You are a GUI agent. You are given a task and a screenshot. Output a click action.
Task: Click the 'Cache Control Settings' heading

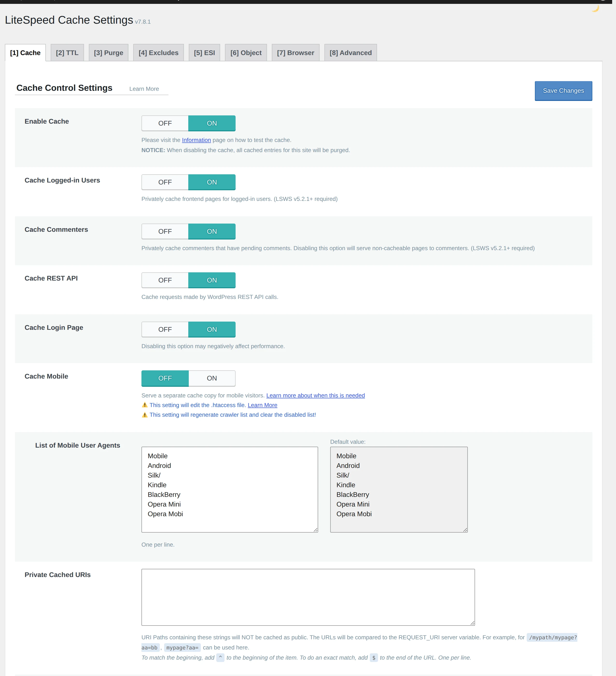[64, 88]
